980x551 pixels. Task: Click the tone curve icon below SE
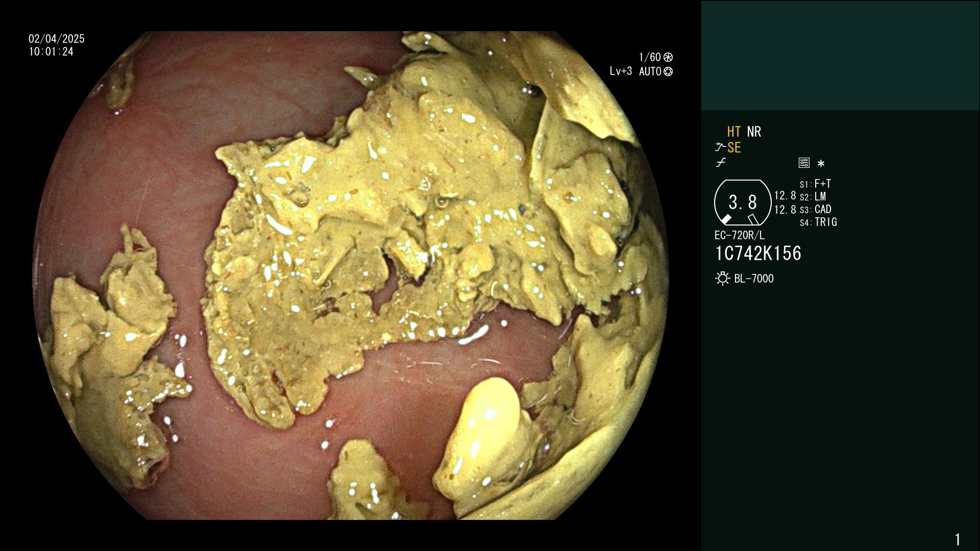[x=721, y=163]
